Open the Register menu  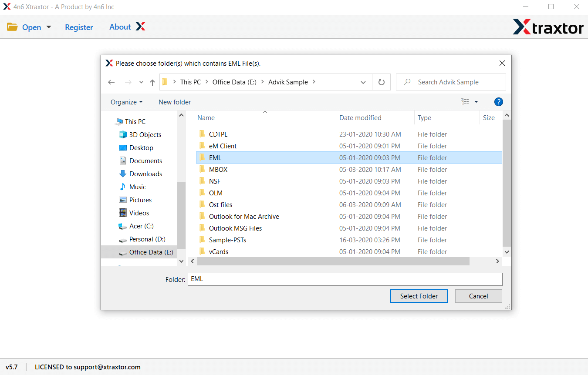tap(79, 27)
